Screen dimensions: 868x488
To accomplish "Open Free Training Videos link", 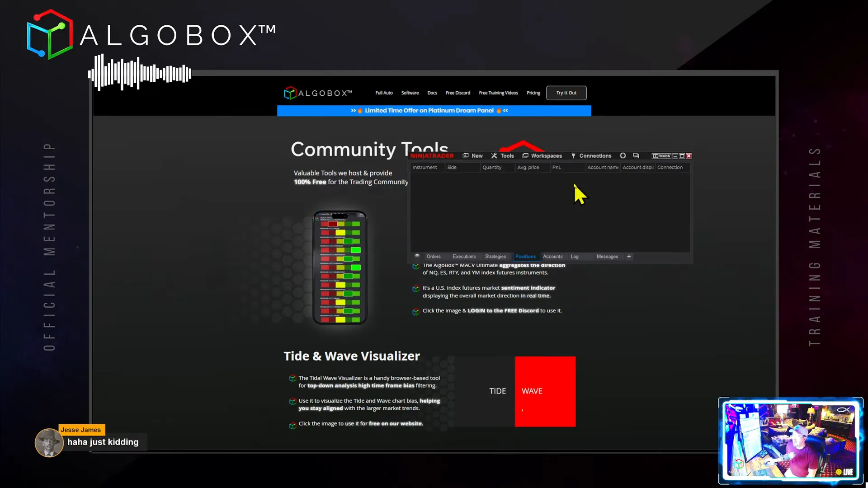I will pyautogui.click(x=498, y=93).
